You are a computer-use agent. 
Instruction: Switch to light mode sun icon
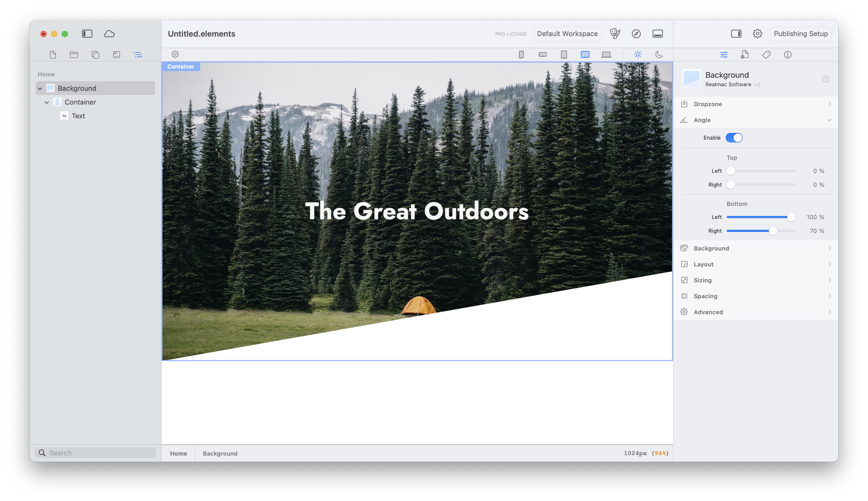pyautogui.click(x=638, y=54)
